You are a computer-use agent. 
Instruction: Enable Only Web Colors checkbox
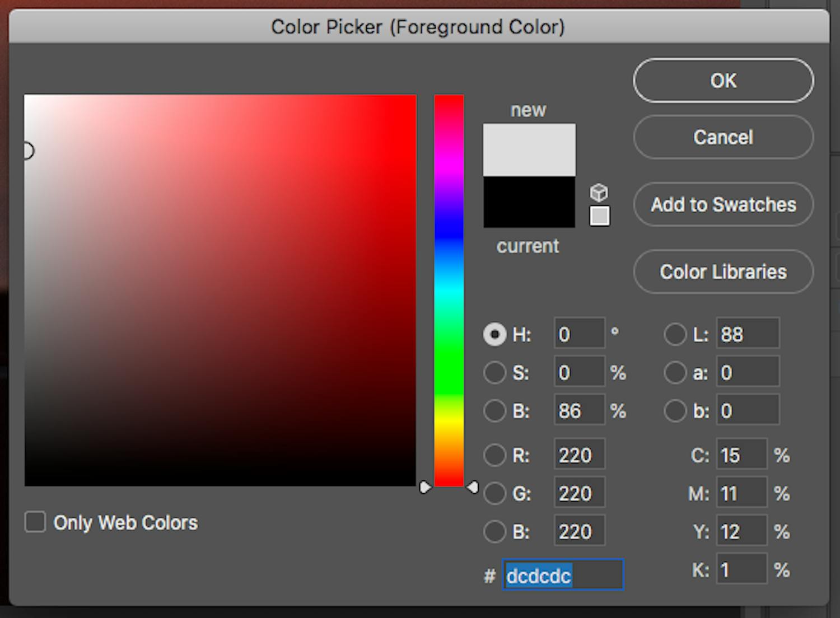pyautogui.click(x=35, y=522)
